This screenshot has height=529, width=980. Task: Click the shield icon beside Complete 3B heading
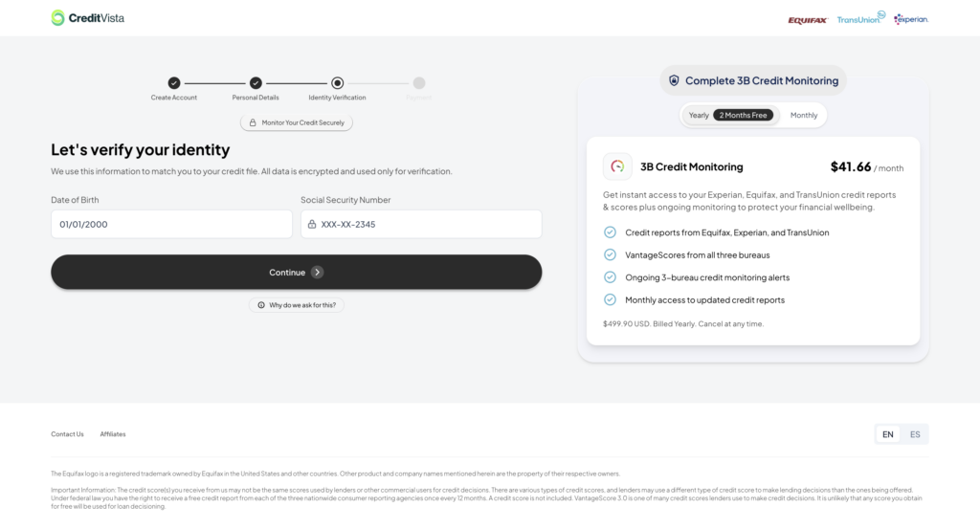674,80
